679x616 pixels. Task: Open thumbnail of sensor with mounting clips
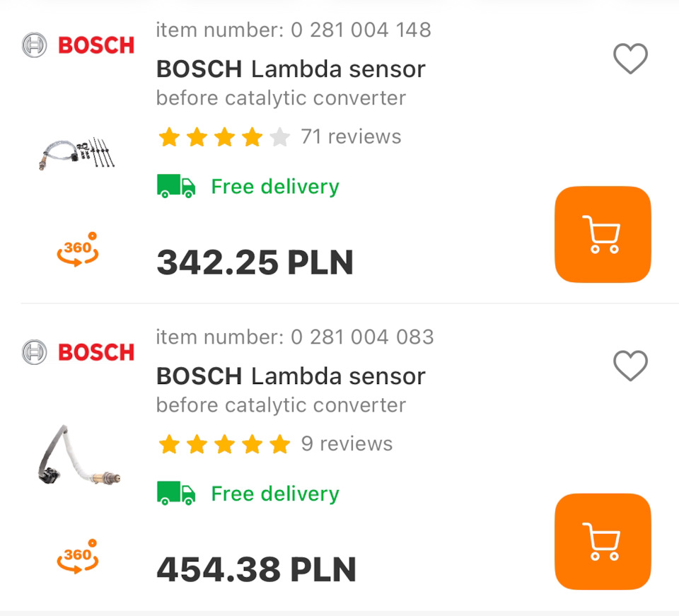click(x=77, y=153)
